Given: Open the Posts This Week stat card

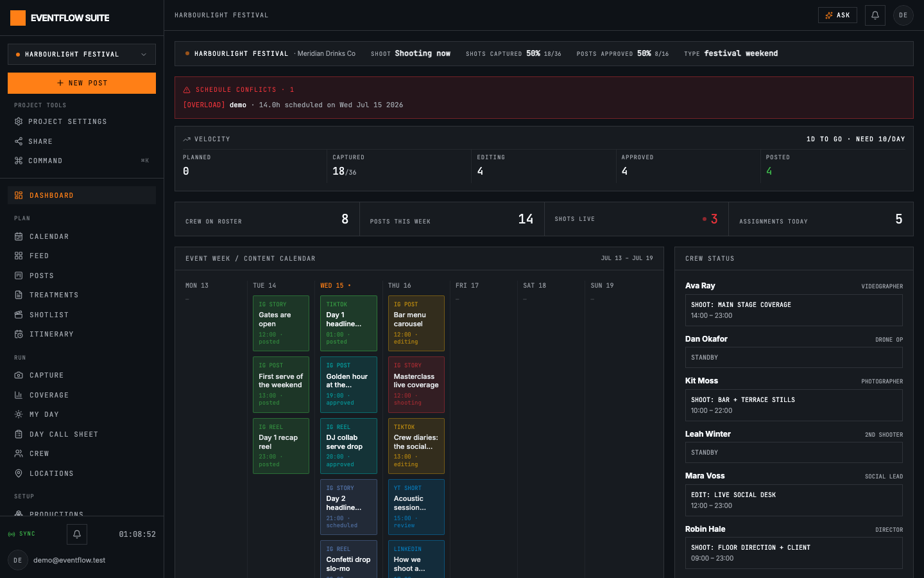Looking at the screenshot, I should 452,219.
